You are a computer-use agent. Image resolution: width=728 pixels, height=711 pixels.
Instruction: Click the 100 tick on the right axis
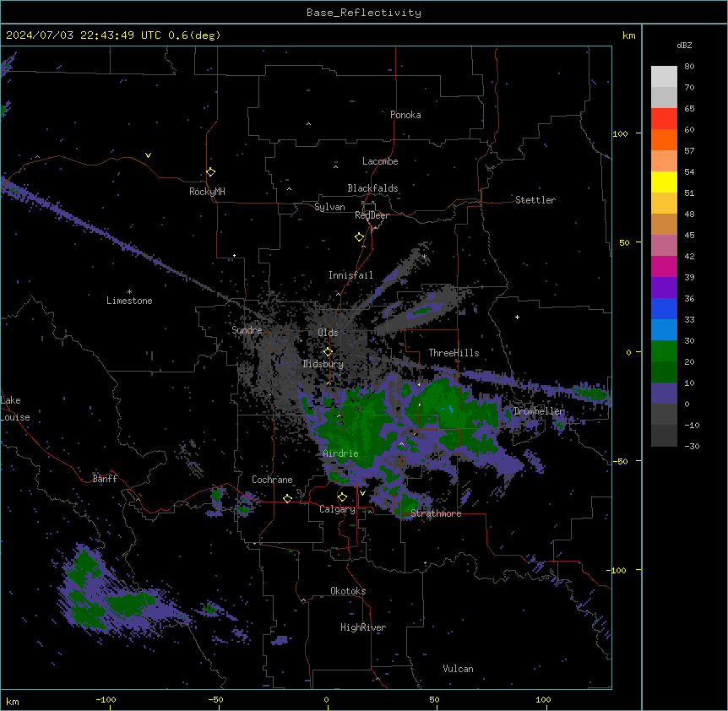(x=620, y=133)
